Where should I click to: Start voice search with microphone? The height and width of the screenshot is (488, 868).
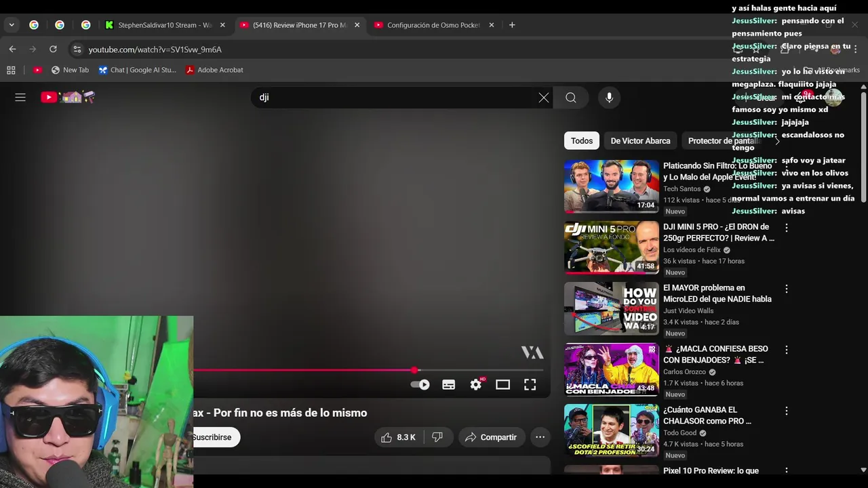pos(609,98)
